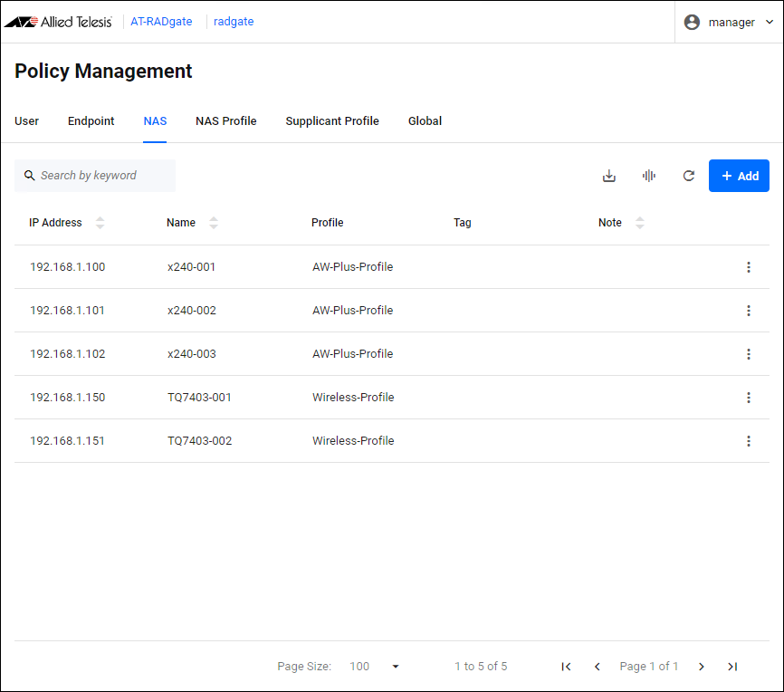Click the Add button

(x=739, y=176)
